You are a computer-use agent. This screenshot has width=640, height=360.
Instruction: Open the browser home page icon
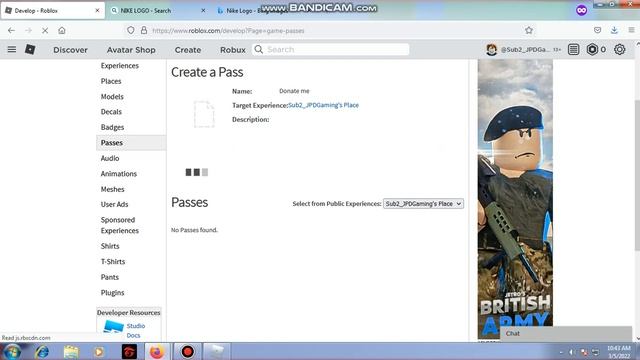pos(62,30)
